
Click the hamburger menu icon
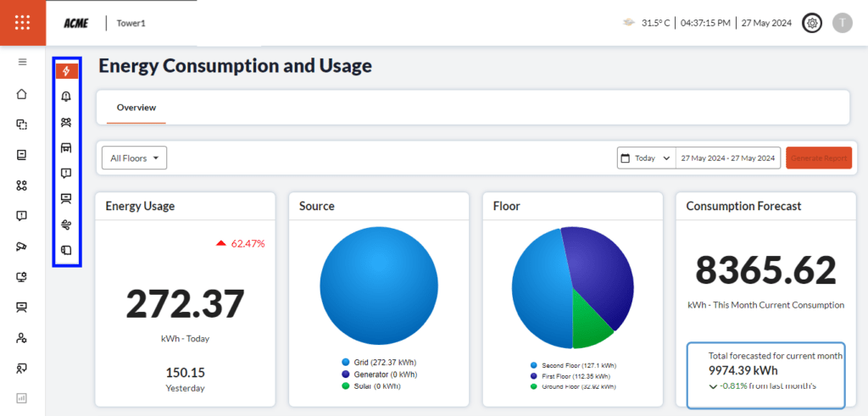[22, 62]
